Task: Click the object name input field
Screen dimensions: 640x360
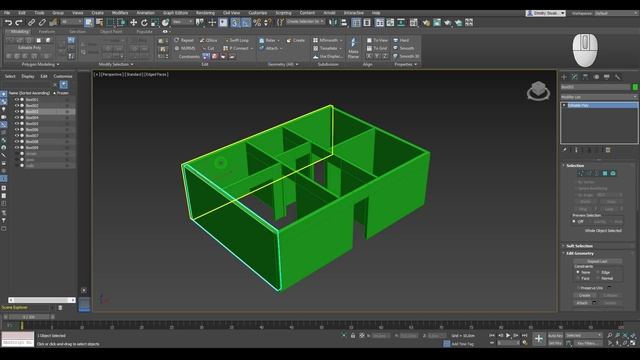Action: point(596,87)
